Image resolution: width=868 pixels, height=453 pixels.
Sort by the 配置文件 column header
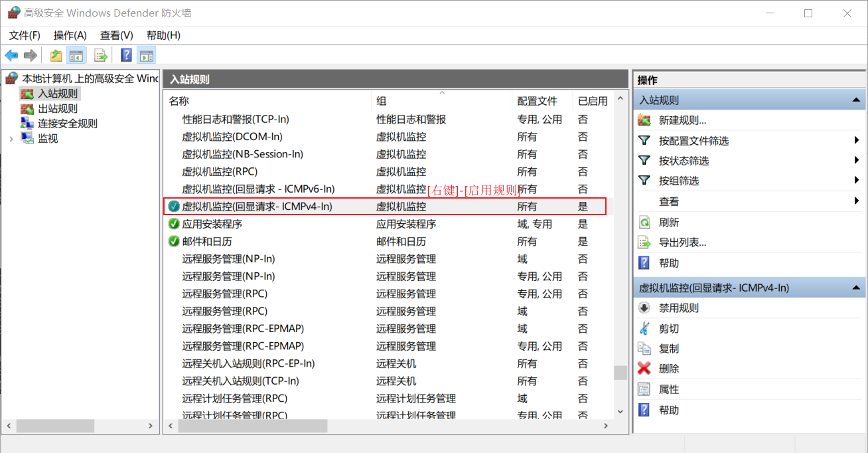(543, 101)
